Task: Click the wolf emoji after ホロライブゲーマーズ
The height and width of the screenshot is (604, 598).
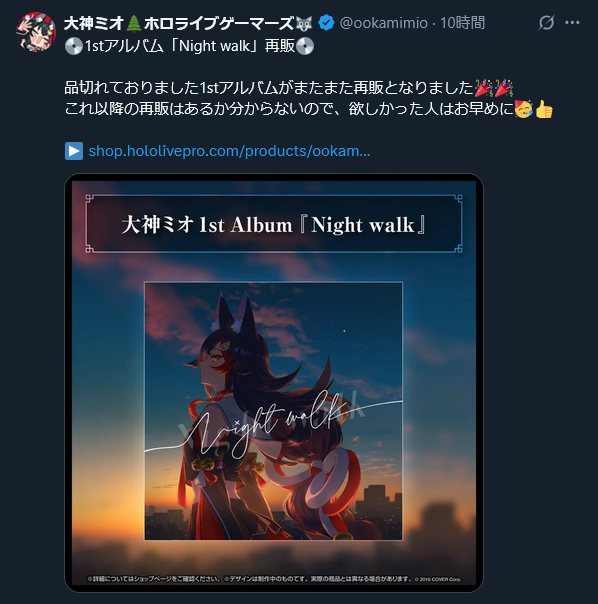Action: [304, 23]
